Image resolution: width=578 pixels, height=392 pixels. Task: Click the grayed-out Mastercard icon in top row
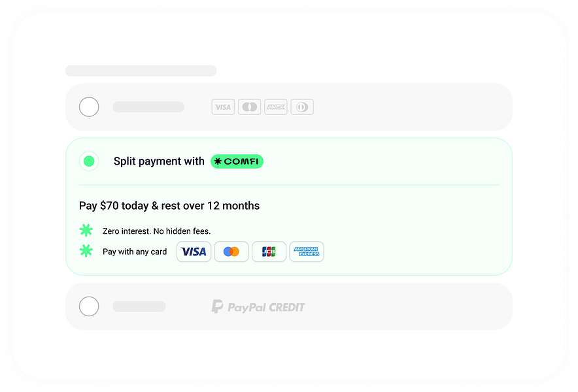point(249,107)
